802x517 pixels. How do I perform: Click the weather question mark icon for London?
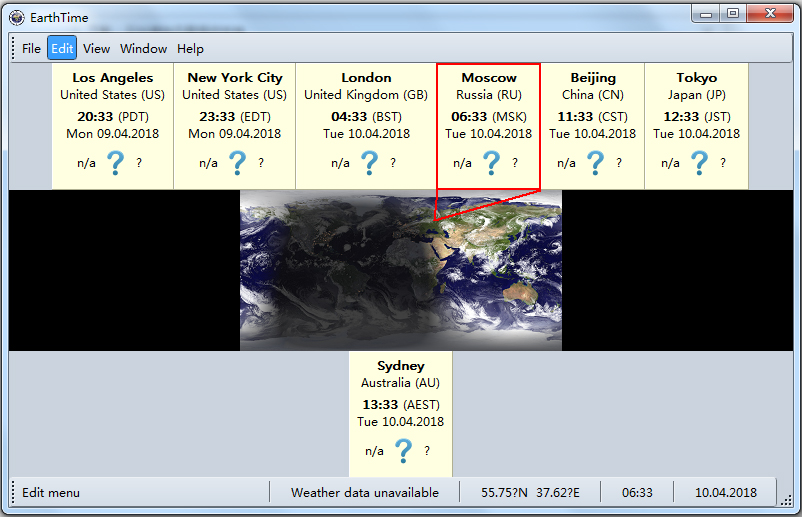pos(369,163)
